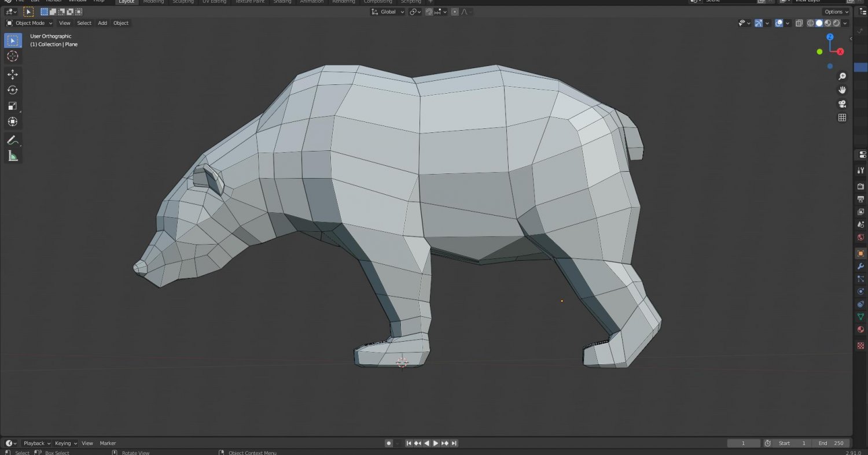Open the Particles properties tab

tap(860, 279)
